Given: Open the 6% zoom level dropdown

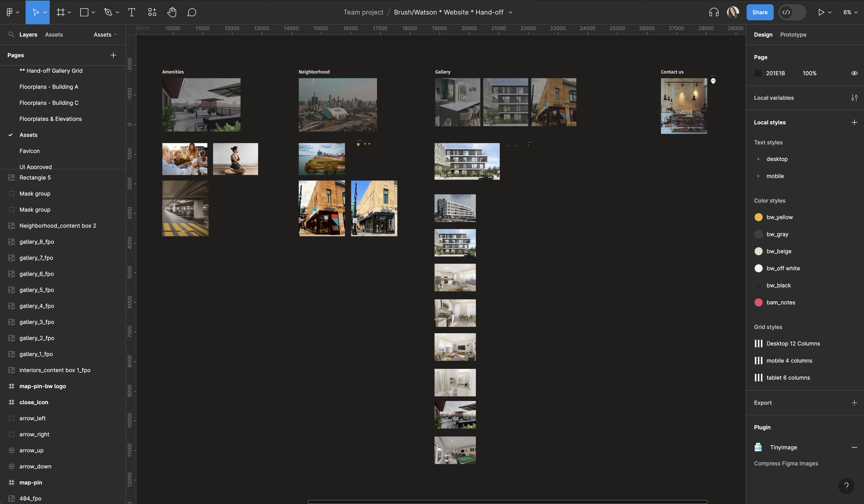Looking at the screenshot, I should point(850,12).
